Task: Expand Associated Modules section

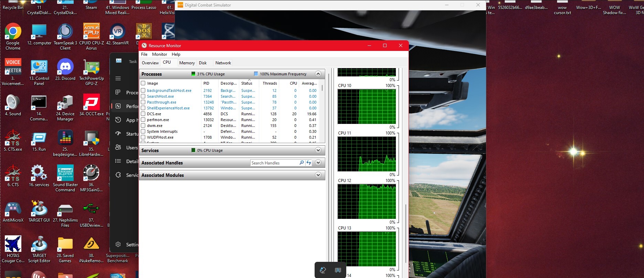Action: (x=318, y=175)
